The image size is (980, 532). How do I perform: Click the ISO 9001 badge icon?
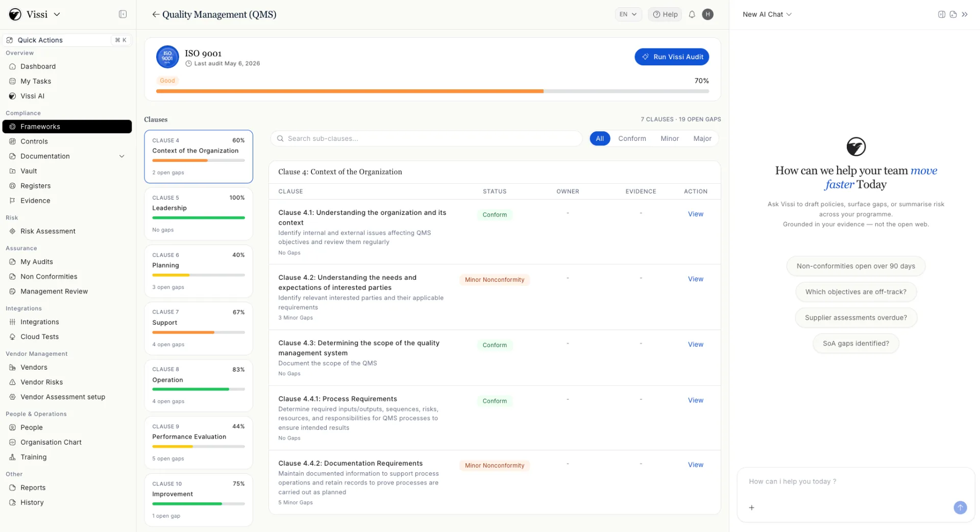[167, 57]
